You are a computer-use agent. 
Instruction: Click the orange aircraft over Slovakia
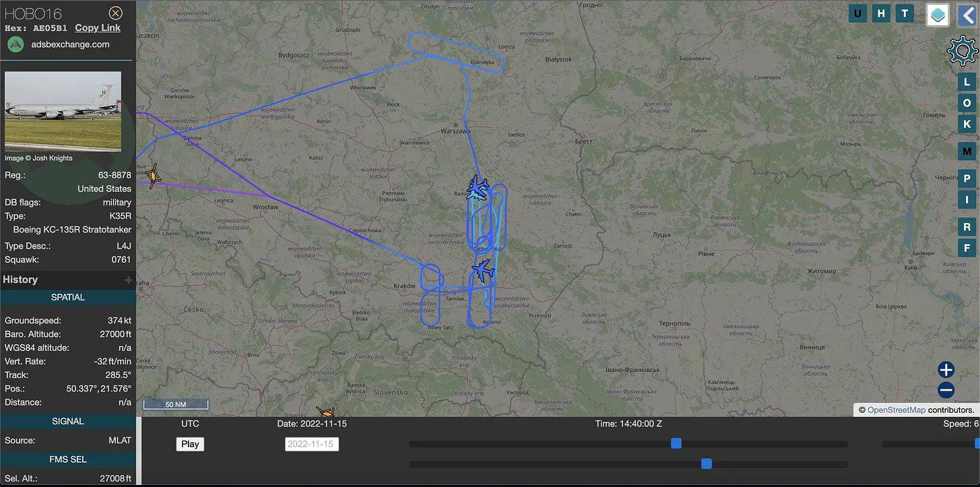pos(325,411)
